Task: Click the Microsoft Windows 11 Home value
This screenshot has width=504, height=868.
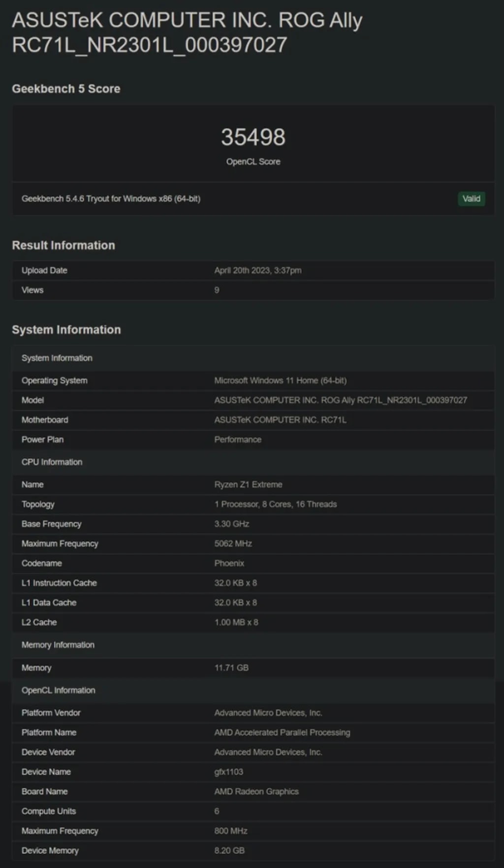Action: click(x=280, y=380)
